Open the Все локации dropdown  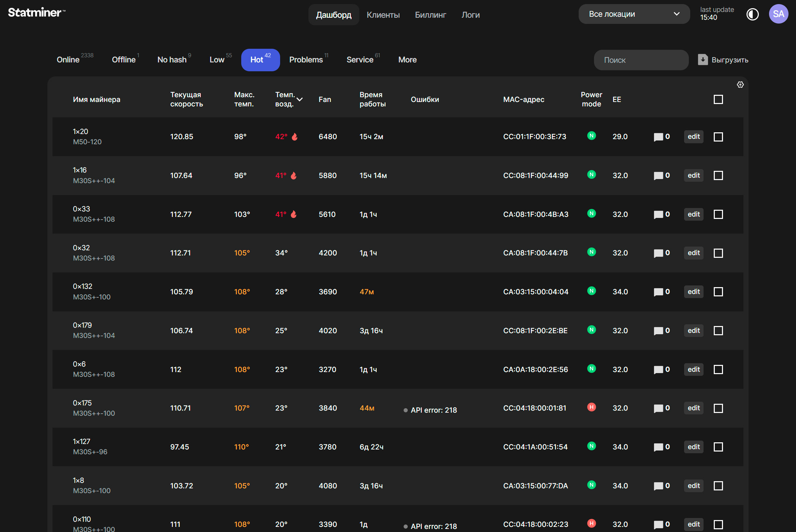634,14
